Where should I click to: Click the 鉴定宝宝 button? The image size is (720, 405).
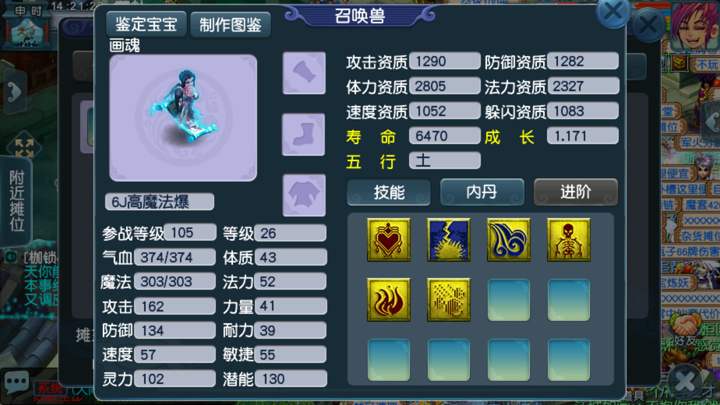pyautogui.click(x=146, y=24)
